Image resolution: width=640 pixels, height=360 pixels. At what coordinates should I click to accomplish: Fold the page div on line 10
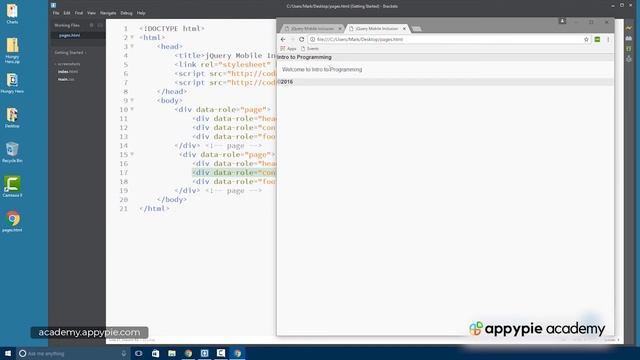pyautogui.click(x=132, y=109)
